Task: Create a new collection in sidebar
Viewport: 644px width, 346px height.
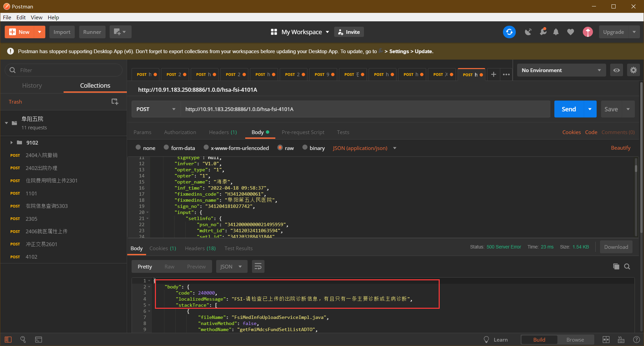Action: (x=115, y=102)
